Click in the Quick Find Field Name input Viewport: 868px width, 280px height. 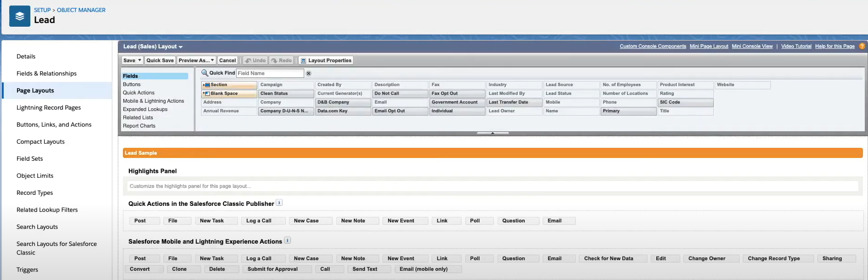coord(270,73)
